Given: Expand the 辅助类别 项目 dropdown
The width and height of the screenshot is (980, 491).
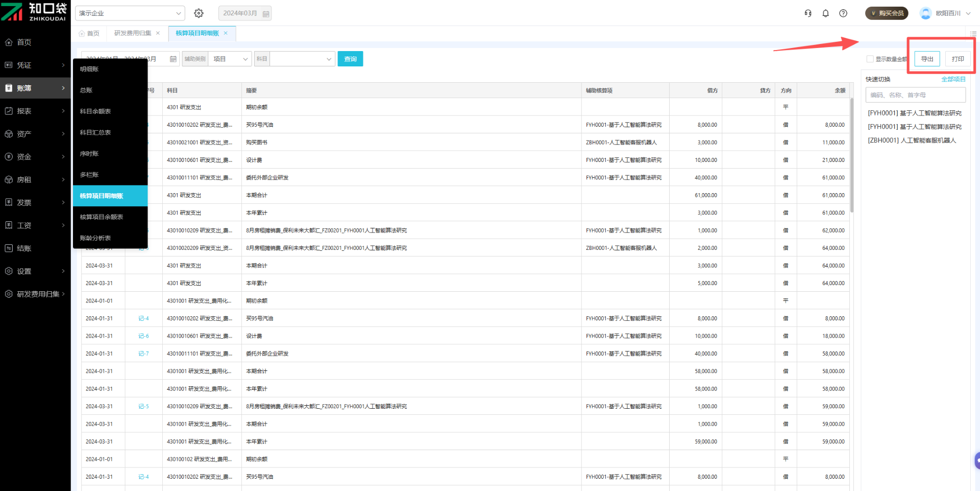Looking at the screenshot, I should click(x=230, y=59).
